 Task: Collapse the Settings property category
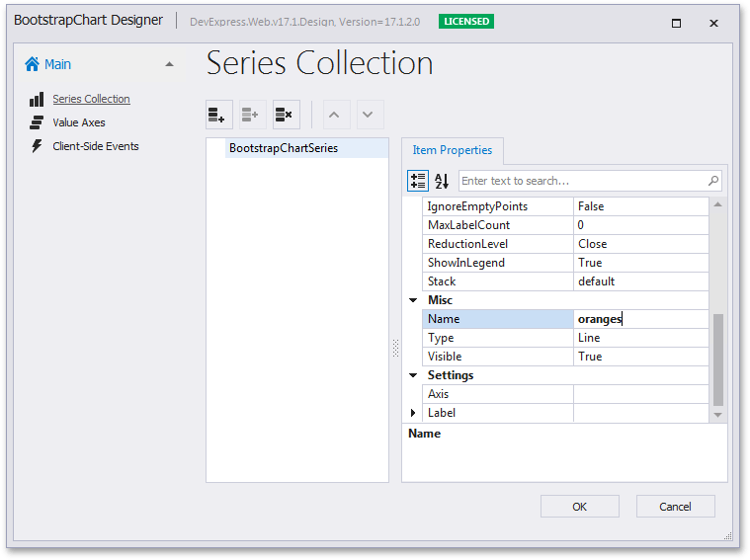413,375
